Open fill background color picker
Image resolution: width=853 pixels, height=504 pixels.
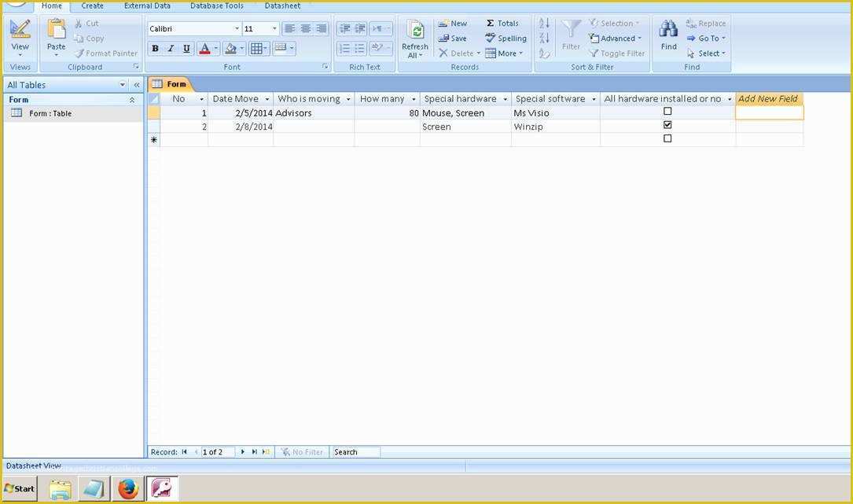click(x=241, y=49)
